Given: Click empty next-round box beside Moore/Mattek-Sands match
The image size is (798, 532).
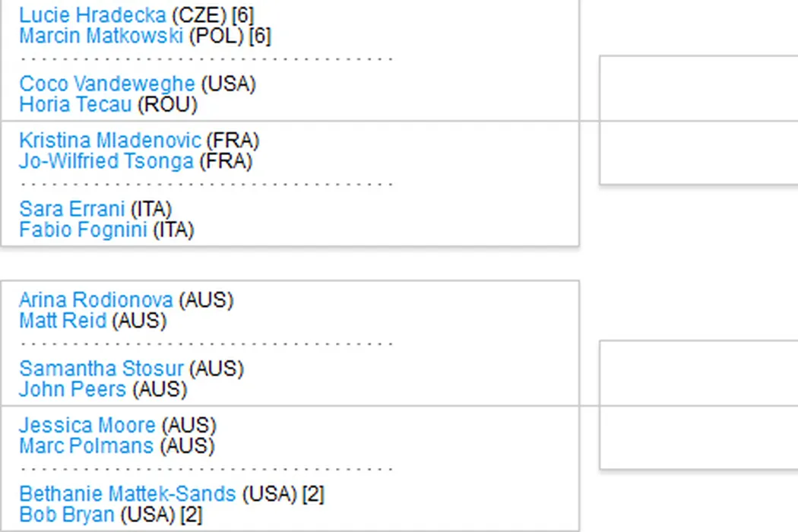Looking at the screenshot, I should [698, 438].
